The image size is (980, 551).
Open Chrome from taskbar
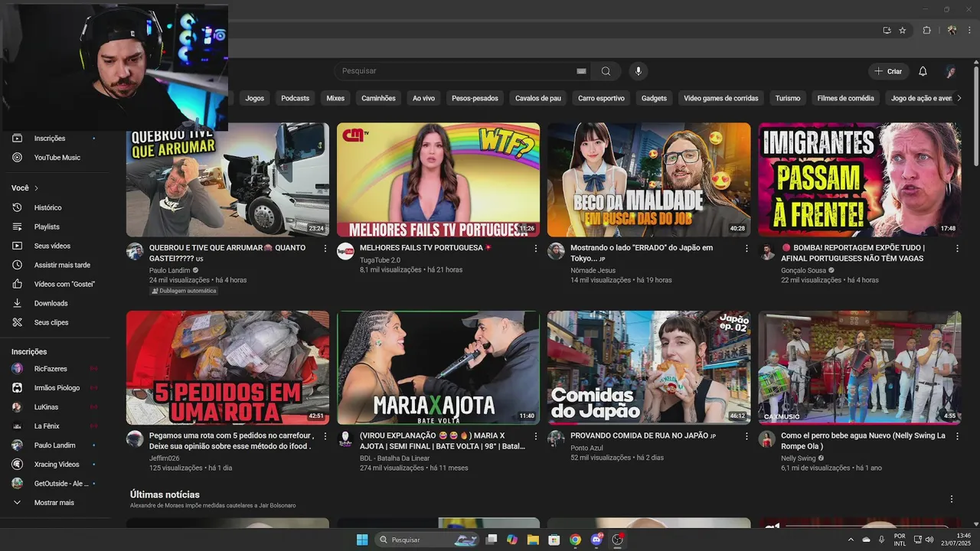click(575, 540)
